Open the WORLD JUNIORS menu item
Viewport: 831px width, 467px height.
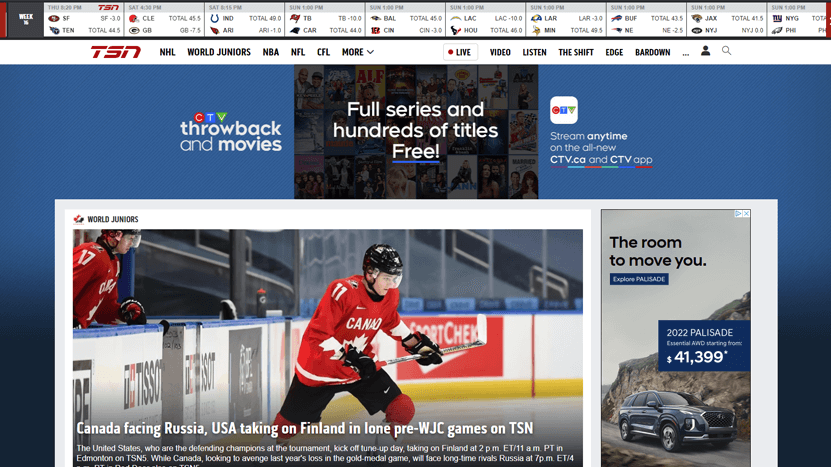click(219, 52)
